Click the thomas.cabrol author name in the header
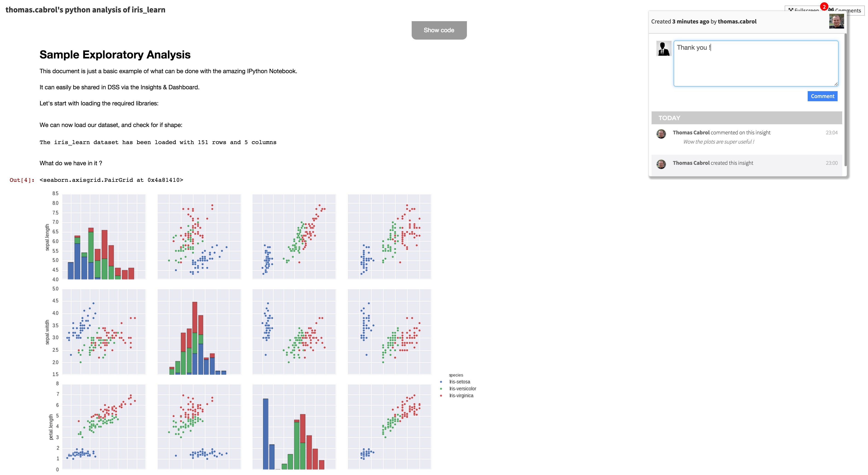This screenshot has width=868, height=475. coord(737,22)
